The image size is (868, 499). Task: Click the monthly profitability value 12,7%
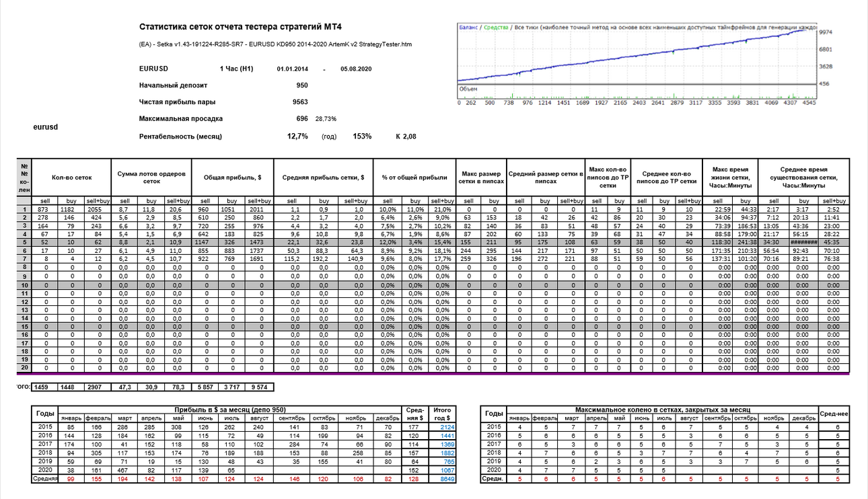[297, 136]
